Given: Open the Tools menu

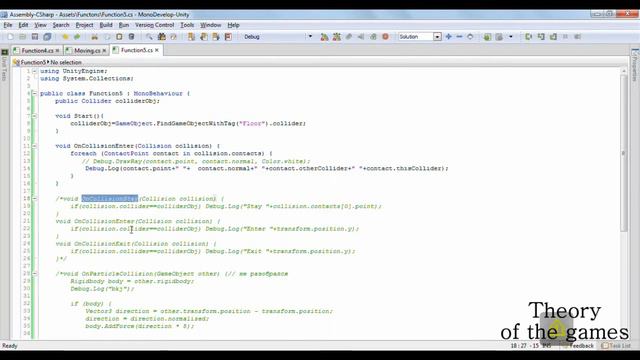Looking at the screenshot, I should click(x=187, y=25).
